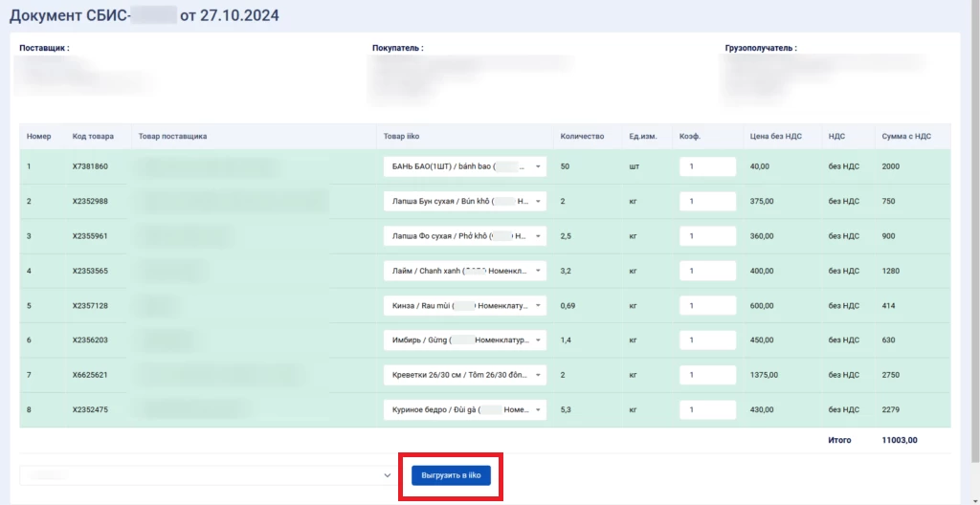Open the Креветки 26/30 см dropdown
This screenshot has height=505, width=980.
coord(464,375)
